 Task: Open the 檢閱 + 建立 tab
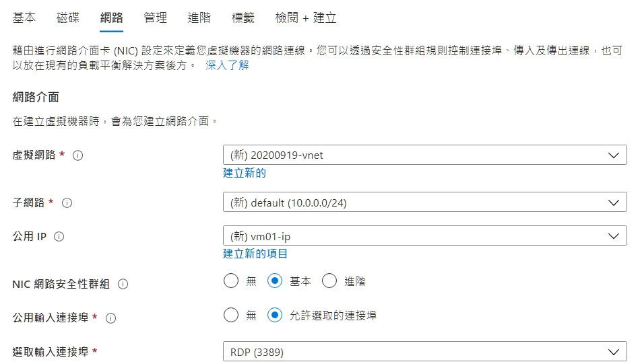[x=306, y=17]
